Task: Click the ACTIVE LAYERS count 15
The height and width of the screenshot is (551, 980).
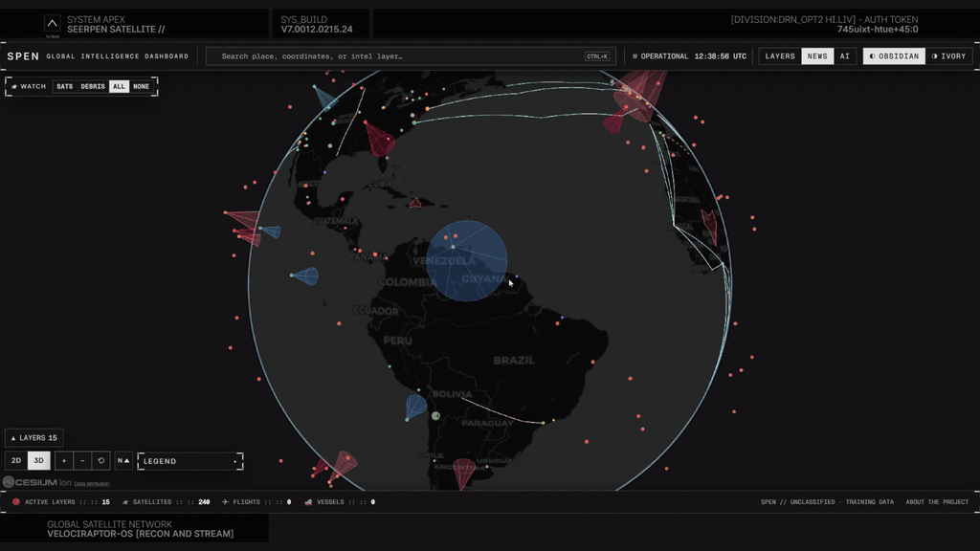Action: coord(105,501)
